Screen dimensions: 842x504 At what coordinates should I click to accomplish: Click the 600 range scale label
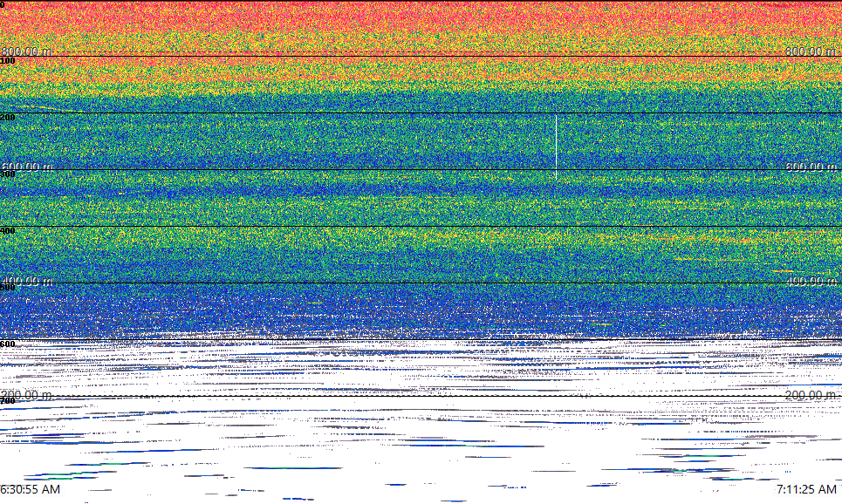pos(8,344)
